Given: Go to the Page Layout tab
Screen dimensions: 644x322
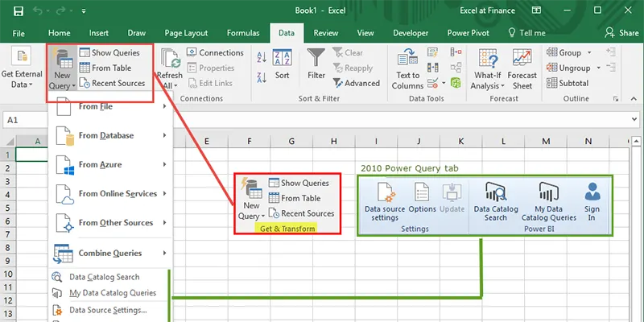Looking at the screenshot, I should click(x=186, y=33).
